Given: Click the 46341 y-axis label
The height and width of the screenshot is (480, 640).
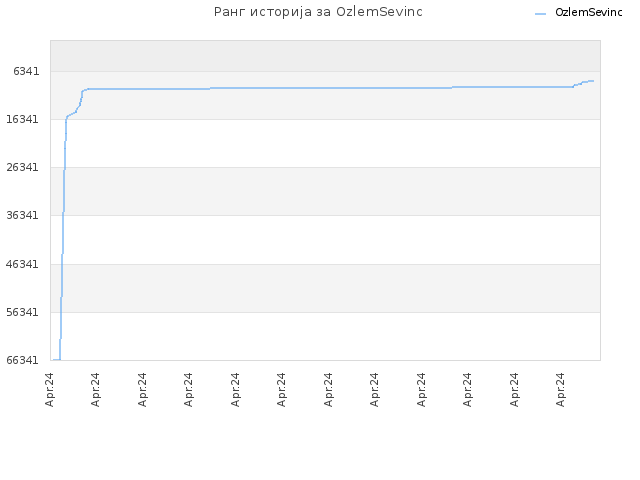Looking at the screenshot, I should [x=22, y=264].
